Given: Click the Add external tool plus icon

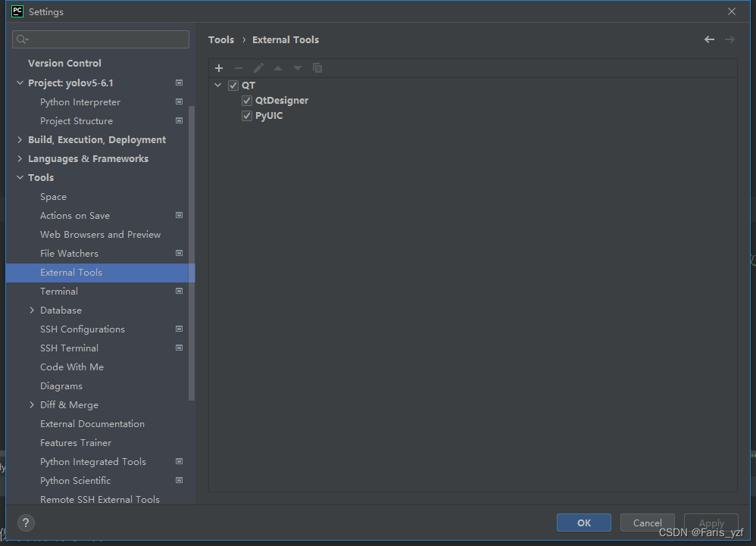Looking at the screenshot, I should tap(219, 68).
